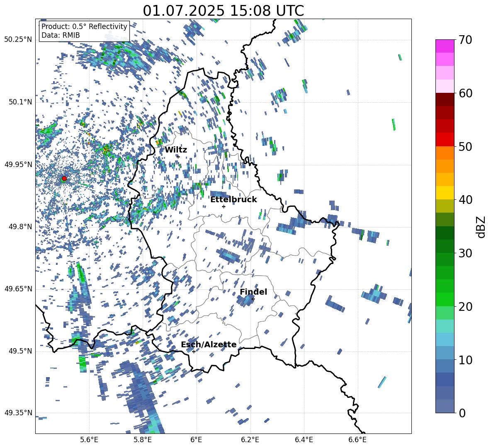491x448 pixels.
Task: Click the colorbar tick label 50
Action: click(466, 147)
